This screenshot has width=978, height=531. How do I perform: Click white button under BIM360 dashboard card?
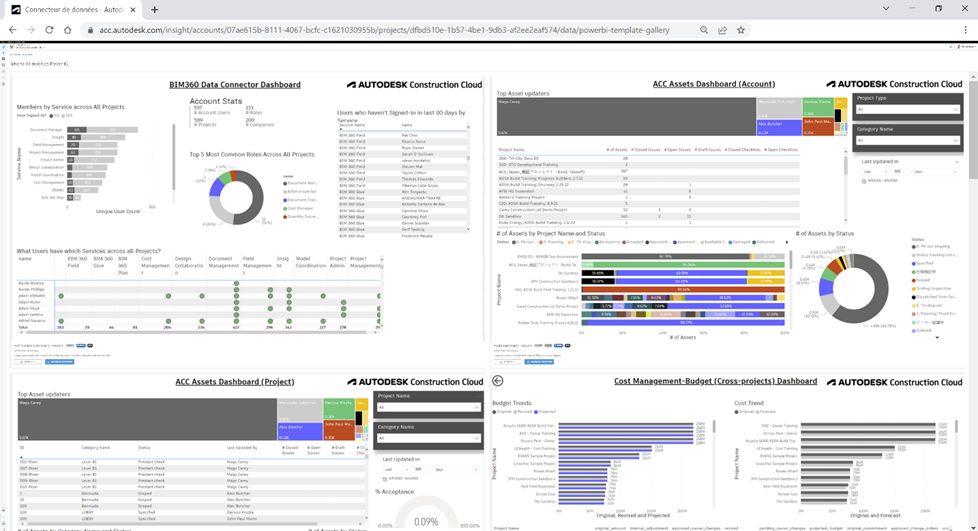tap(27, 362)
